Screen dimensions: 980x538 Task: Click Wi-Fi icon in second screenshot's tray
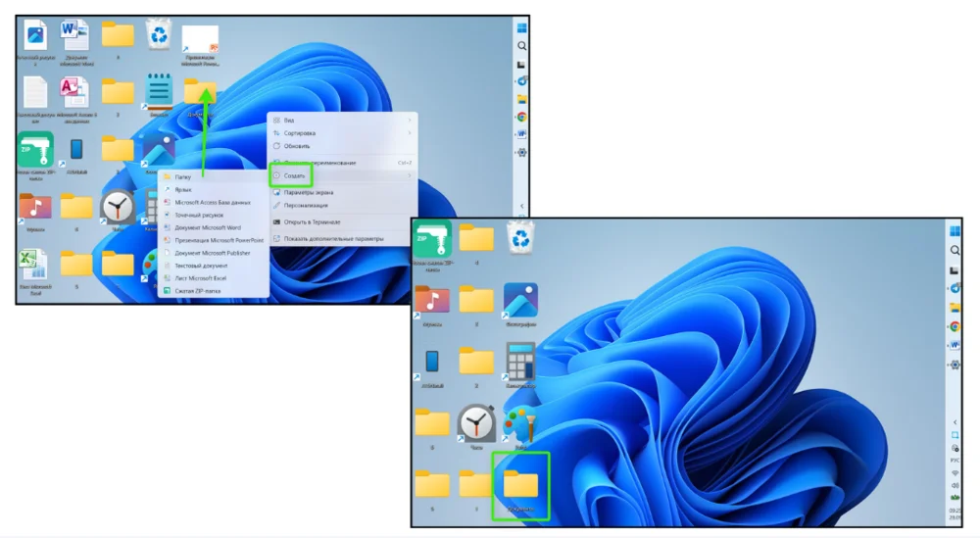[955, 473]
